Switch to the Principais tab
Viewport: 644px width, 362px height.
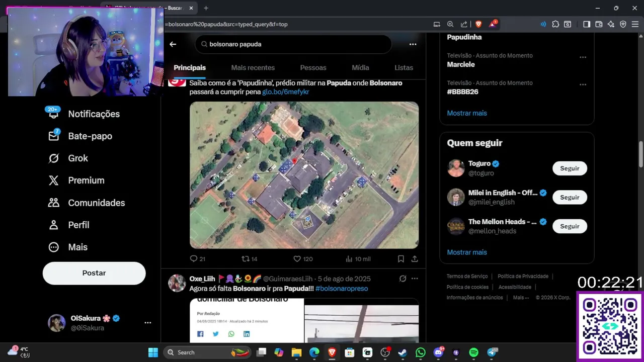tap(190, 68)
